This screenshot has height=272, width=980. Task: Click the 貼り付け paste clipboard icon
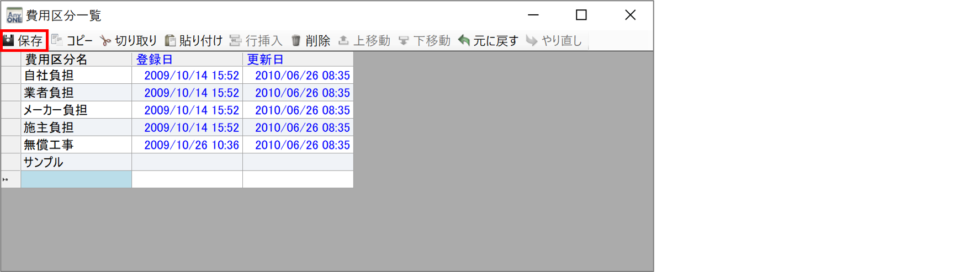click(x=171, y=40)
